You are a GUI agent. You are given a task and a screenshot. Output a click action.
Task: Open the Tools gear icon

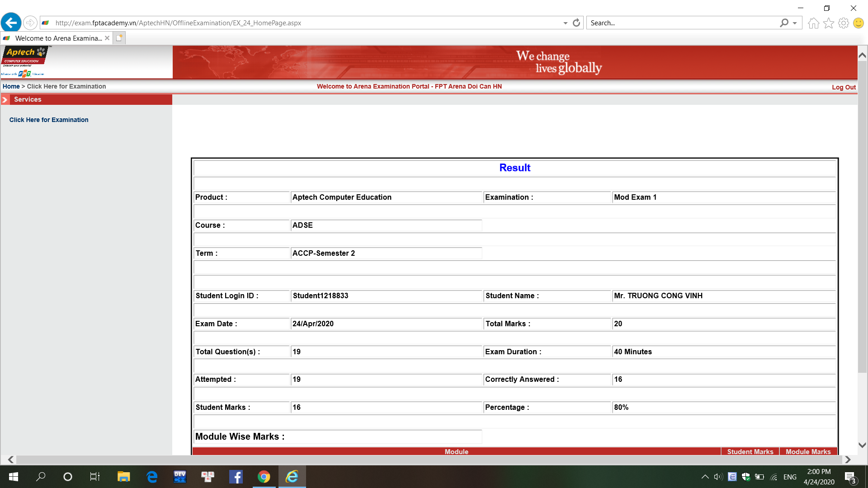844,23
